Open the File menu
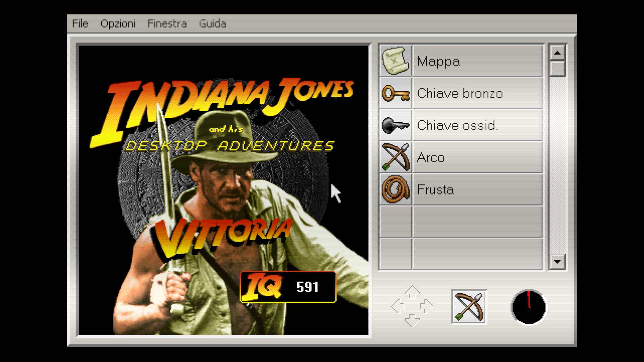The image size is (644, 362). pyautogui.click(x=80, y=24)
